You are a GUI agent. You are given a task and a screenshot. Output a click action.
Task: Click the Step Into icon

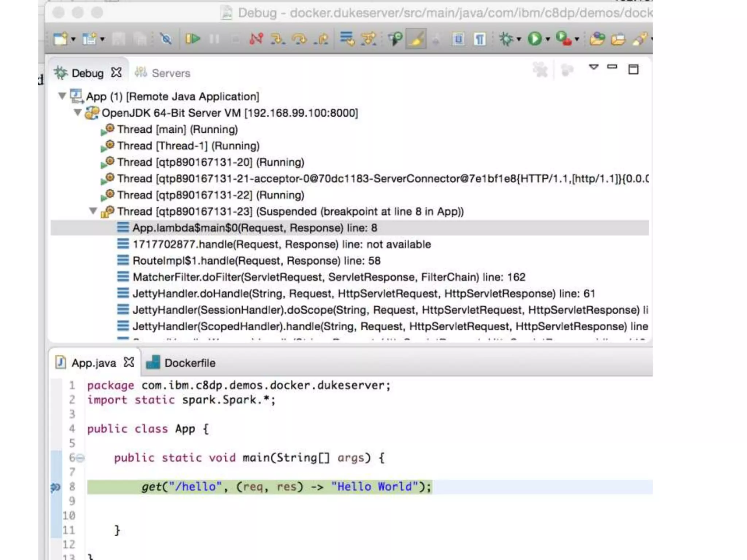pos(278,39)
